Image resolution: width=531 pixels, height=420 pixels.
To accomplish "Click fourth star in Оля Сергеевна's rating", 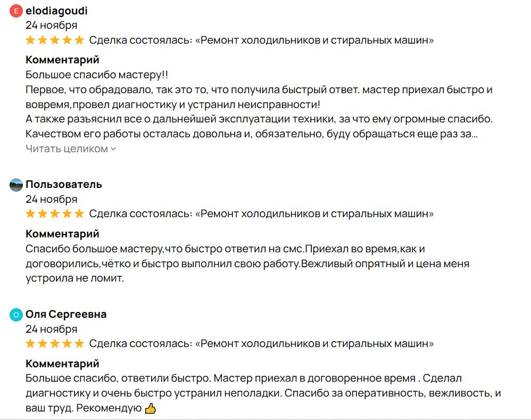I will (x=67, y=344).
